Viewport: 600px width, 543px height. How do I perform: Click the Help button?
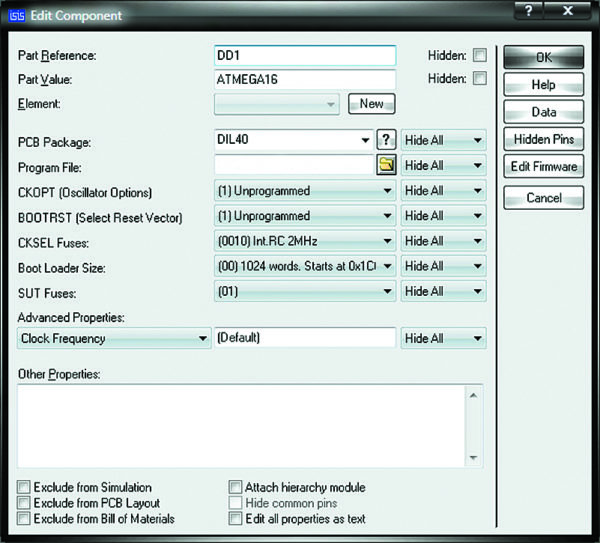[544, 85]
